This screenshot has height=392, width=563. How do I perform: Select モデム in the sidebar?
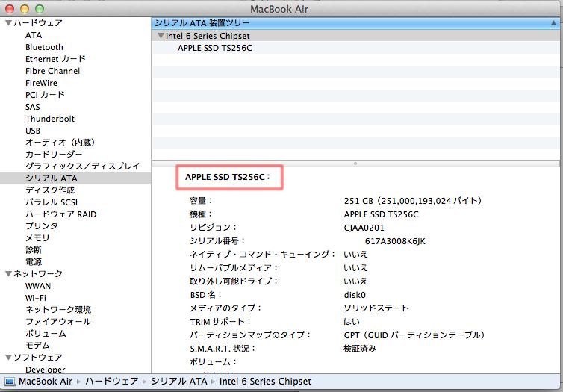[x=37, y=346]
